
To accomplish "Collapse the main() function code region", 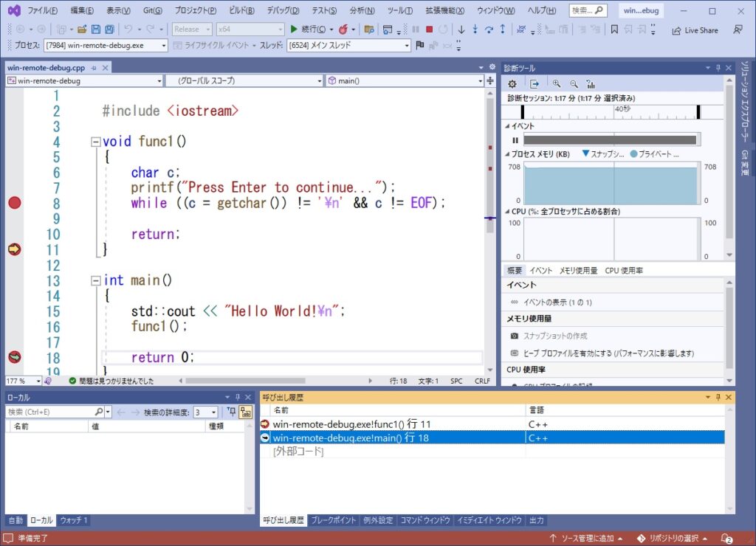I will point(96,280).
